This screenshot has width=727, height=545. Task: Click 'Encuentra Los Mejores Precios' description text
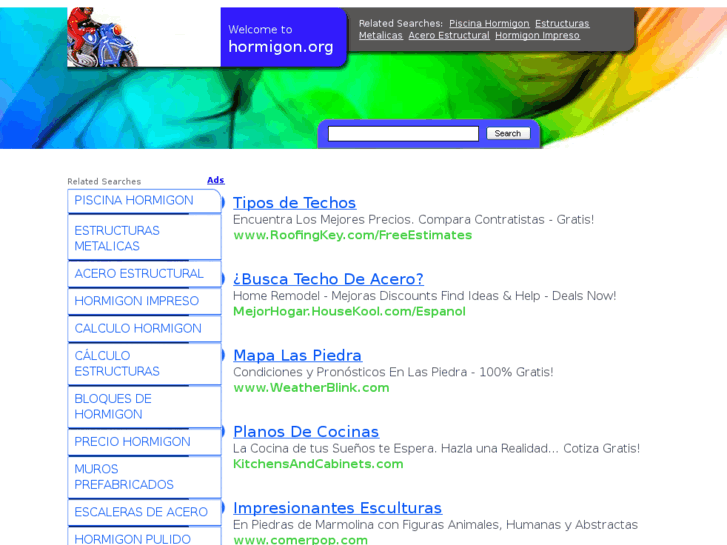pyautogui.click(x=413, y=219)
